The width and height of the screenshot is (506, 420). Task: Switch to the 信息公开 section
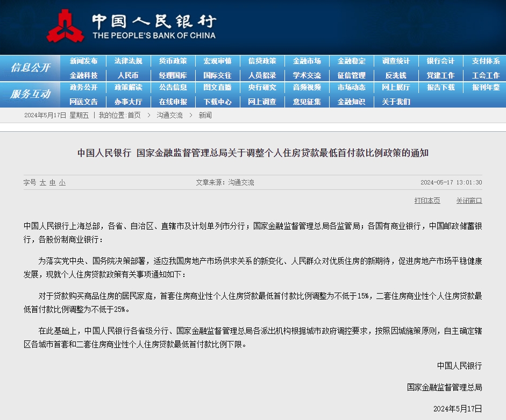pos(30,67)
